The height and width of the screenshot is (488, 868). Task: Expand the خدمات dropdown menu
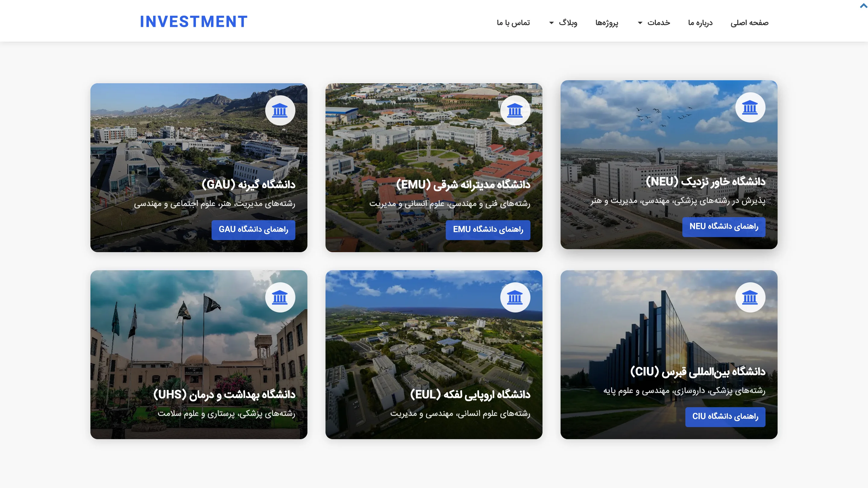tap(654, 23)
